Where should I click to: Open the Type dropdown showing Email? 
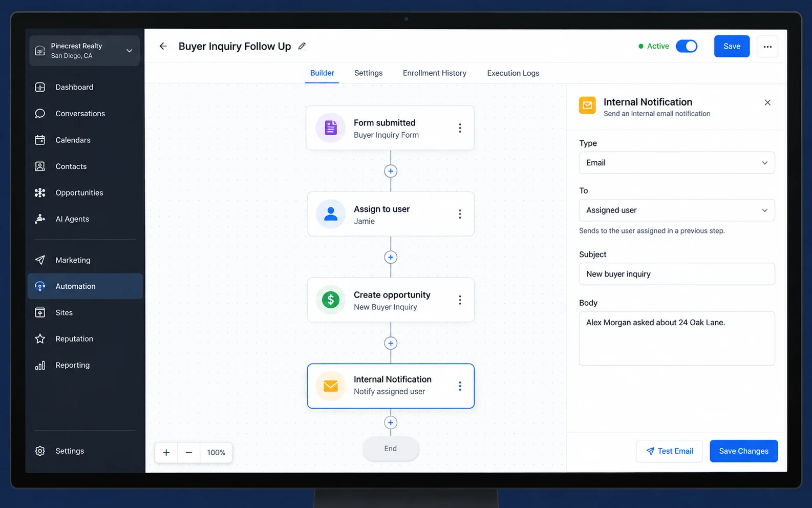[677, 163]
